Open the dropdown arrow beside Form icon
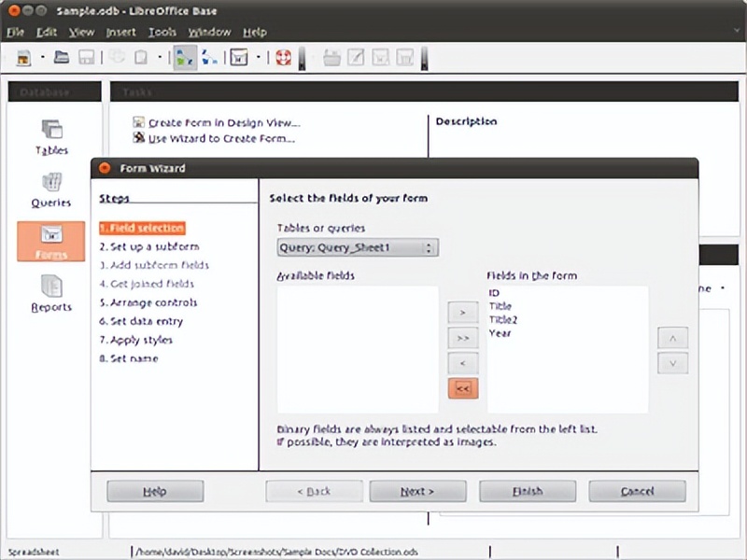Viewport: 747px width, 560px height. point(259,57)
